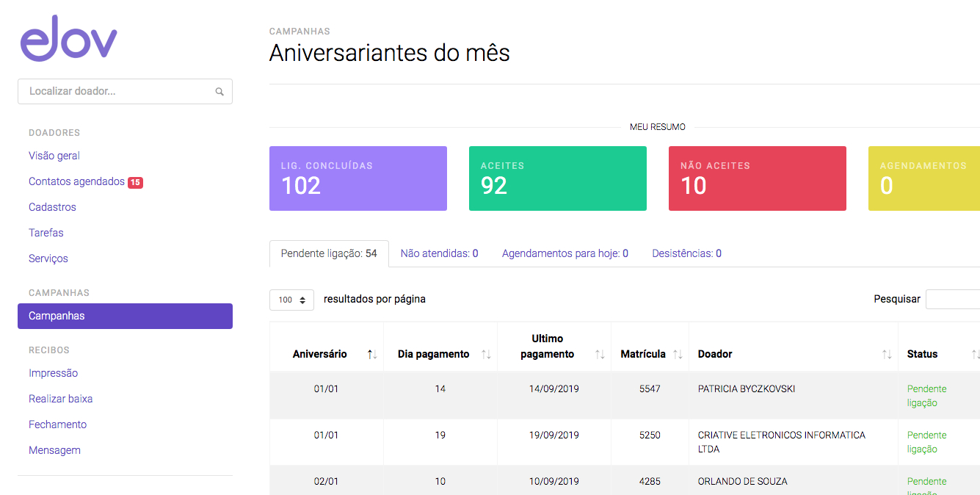Click the search magnifier icon in donor field
Screen dimensions: 980x495
pos(219,92)
